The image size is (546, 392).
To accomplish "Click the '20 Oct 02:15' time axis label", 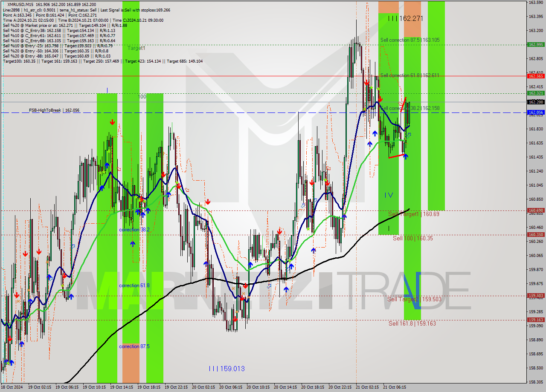I will (203, 387).
